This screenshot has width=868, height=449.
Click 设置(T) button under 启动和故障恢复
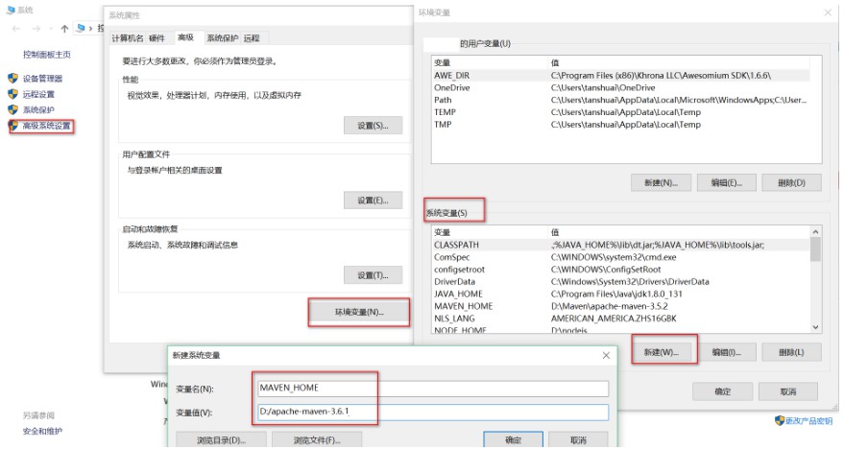tap(374, 274)
